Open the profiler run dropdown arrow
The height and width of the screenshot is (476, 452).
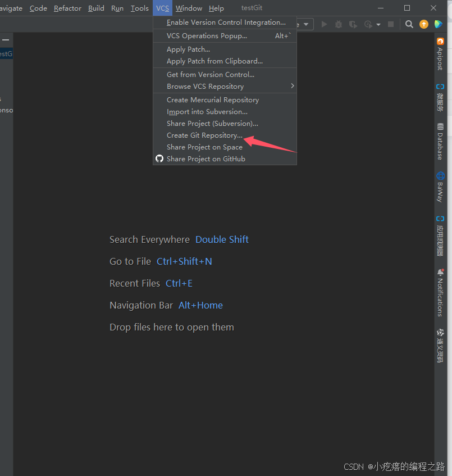(378, 25)
